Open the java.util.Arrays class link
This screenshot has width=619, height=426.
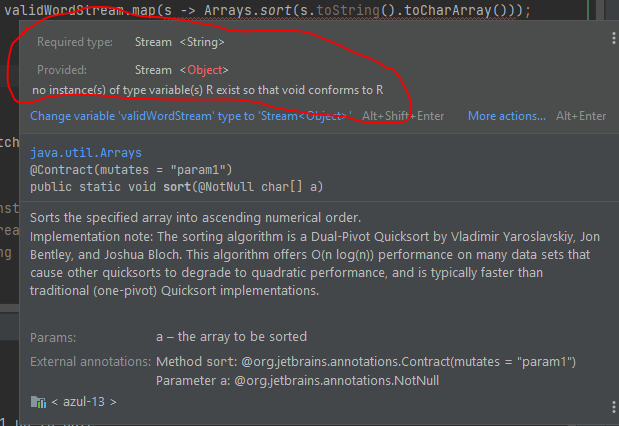[x=86, y=153]
